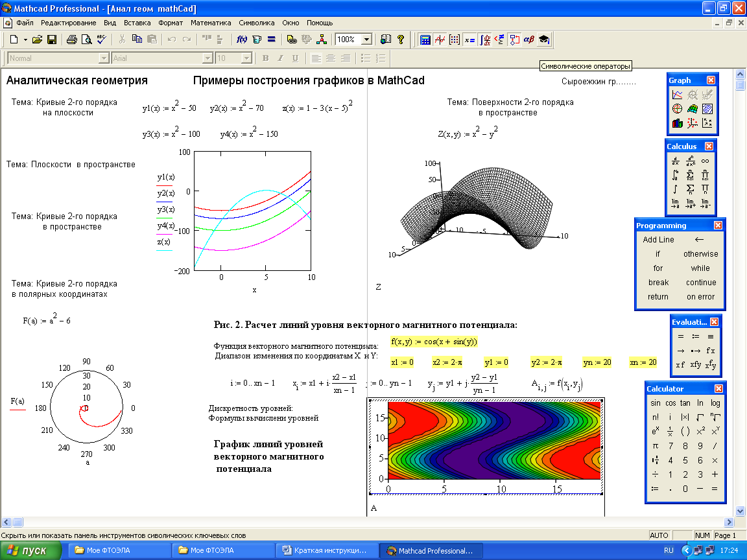The height and width of the screenshot is (560, 747).
Task: Insert 3D bar chart from Graph palette
Action: coord(677,123)
